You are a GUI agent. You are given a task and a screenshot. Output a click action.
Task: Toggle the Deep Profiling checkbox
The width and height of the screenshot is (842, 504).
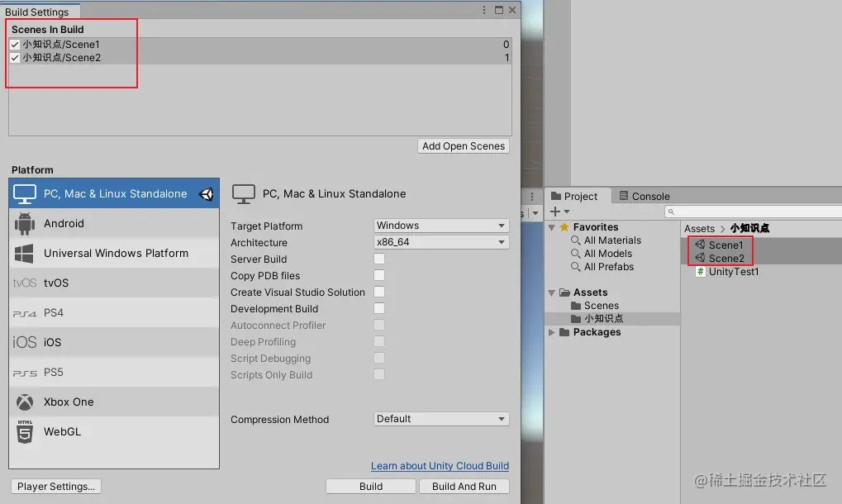click(x=379, y=342)
